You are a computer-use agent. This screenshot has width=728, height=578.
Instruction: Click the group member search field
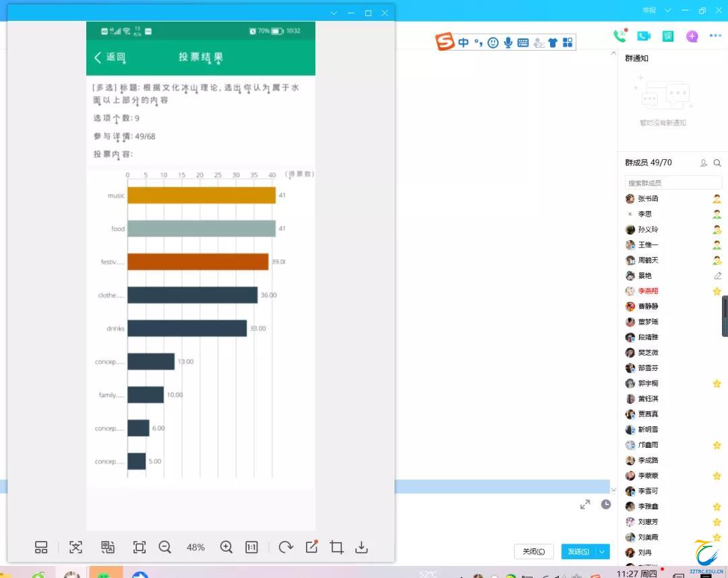[673, 183]
